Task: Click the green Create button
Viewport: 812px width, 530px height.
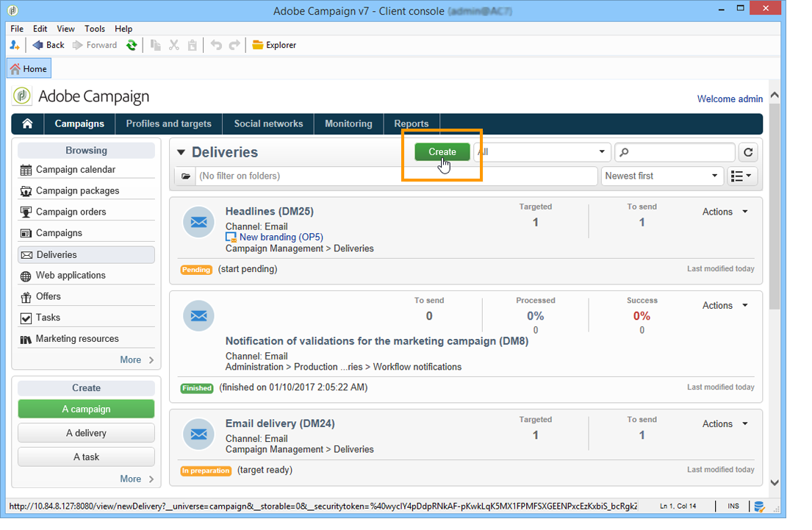Action: (442, 152)
